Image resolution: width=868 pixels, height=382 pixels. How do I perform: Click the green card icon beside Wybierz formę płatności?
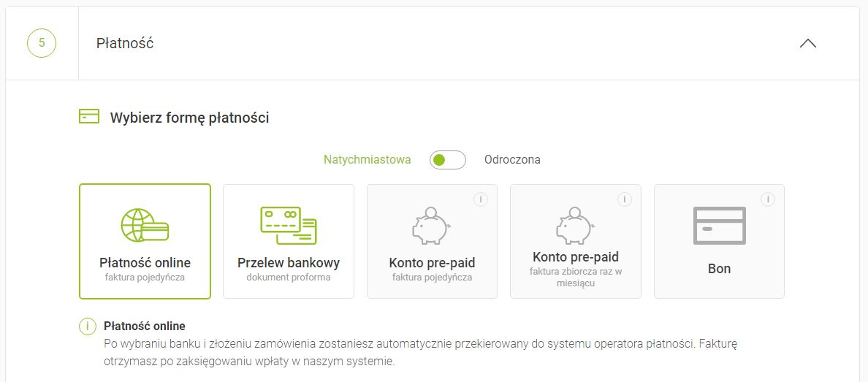[x=88, y=117]
